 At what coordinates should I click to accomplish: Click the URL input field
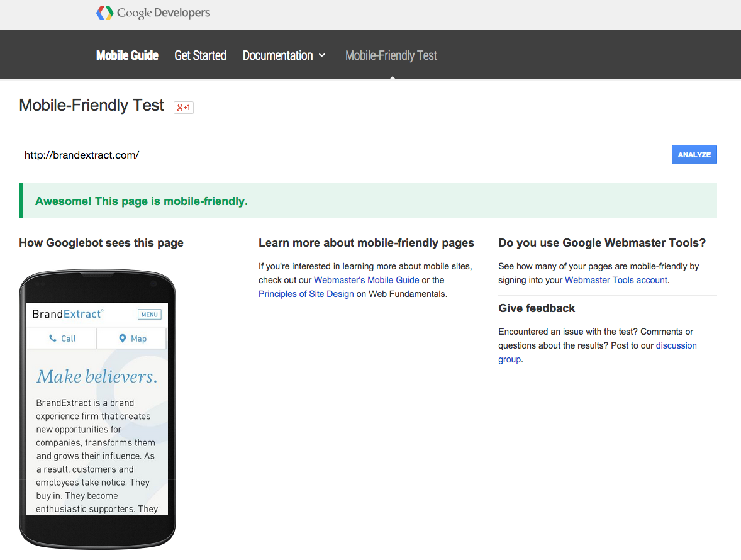[343, 154]
